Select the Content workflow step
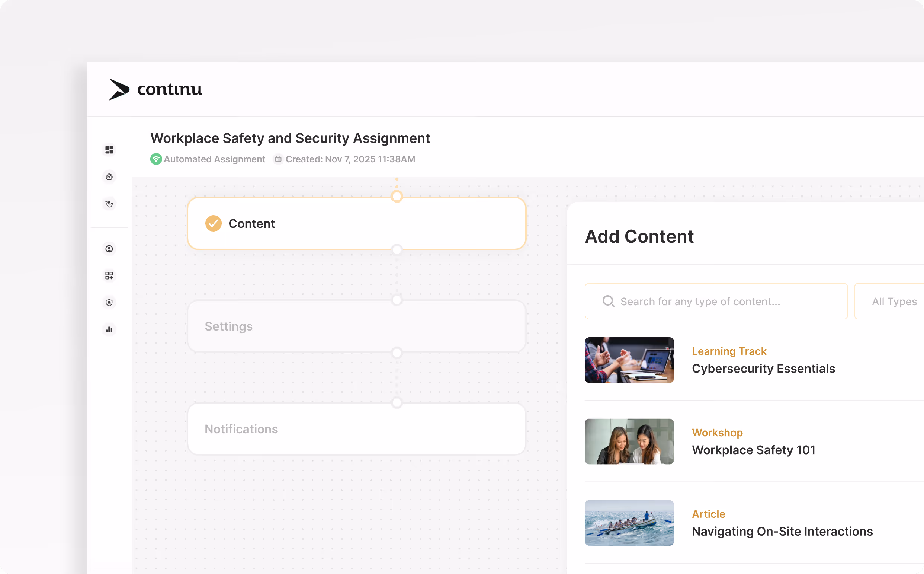The width and height of the screenshot is (924, 574). (357, 224)
